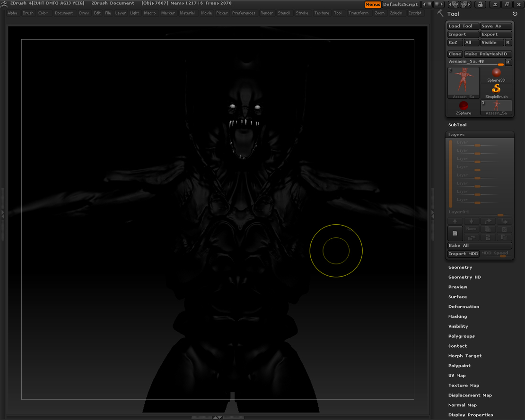Toggle the All GoZ option
Viewport: 525px width, 420px height.
coord(471,43)
